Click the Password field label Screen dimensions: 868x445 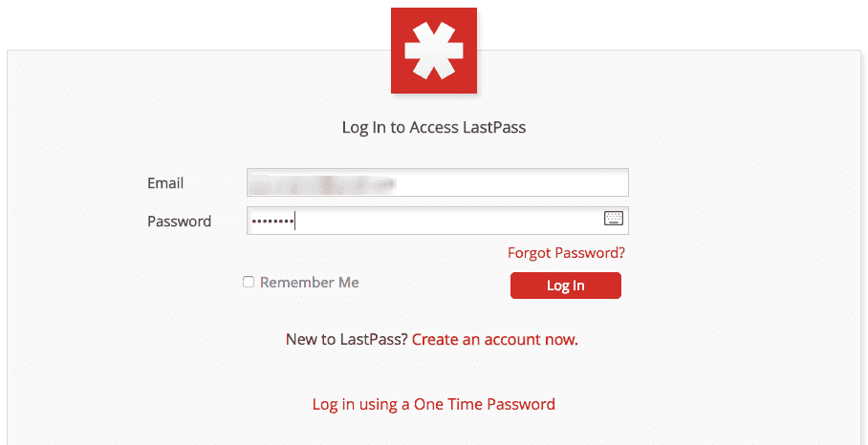180,222
